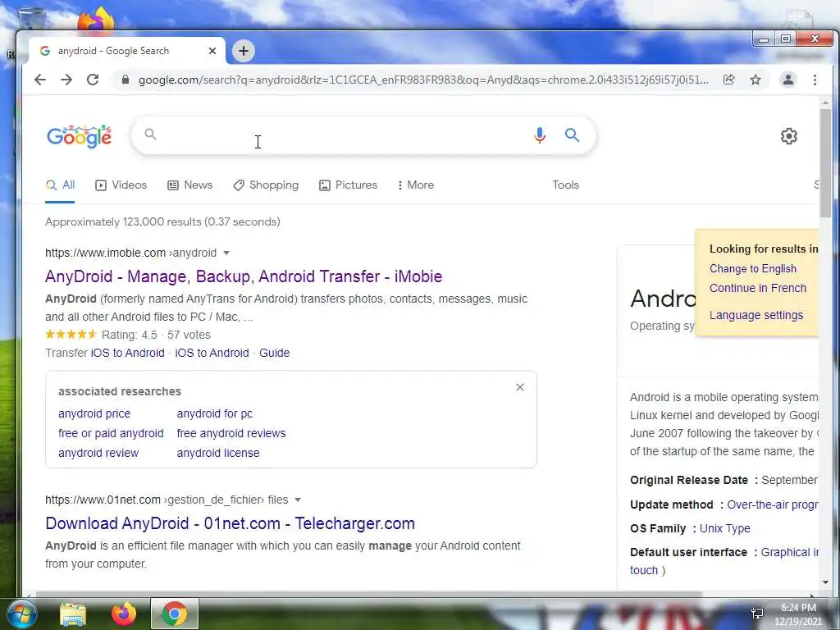Select anydroid for pc suggestion

214,413
